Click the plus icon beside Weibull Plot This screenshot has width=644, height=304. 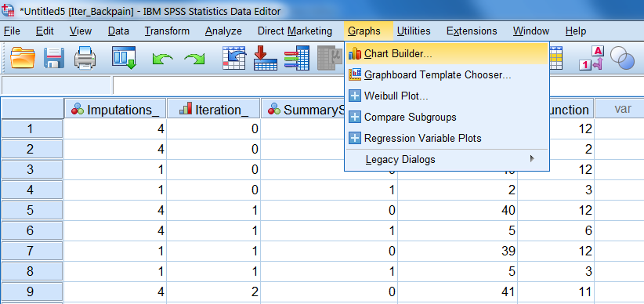pyautogui.click(x=354, y=96)
